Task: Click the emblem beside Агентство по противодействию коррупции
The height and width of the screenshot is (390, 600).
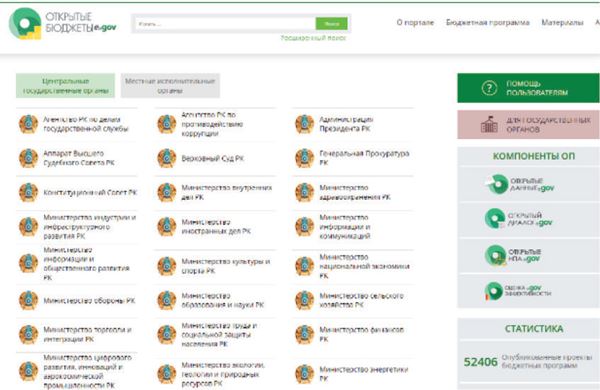Action: (x=167, y=124)
